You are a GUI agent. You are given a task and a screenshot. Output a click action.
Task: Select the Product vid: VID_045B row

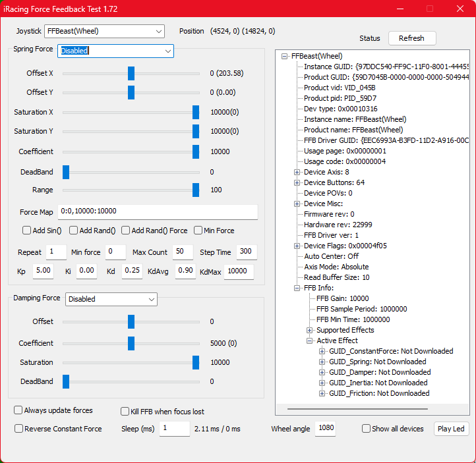click(340, 88)
